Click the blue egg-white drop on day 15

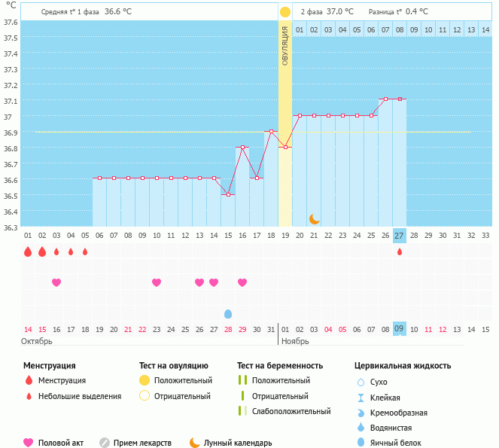pos(228,313)
